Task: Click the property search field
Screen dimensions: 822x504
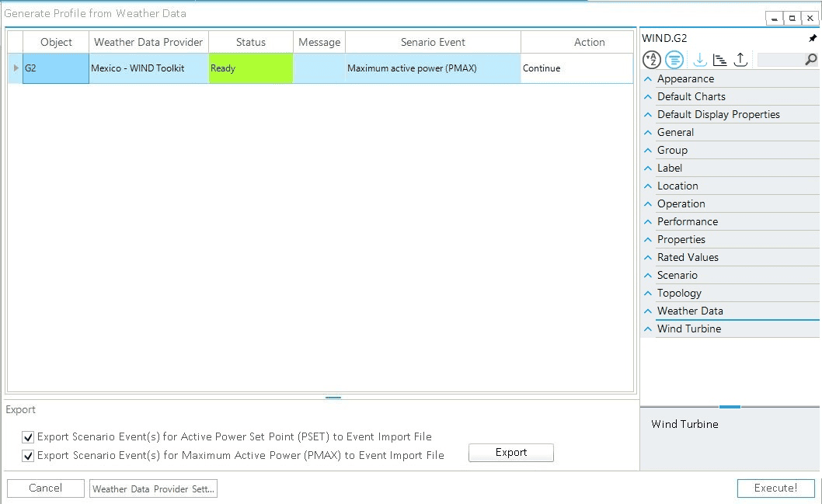Action: tap(781, 59)
